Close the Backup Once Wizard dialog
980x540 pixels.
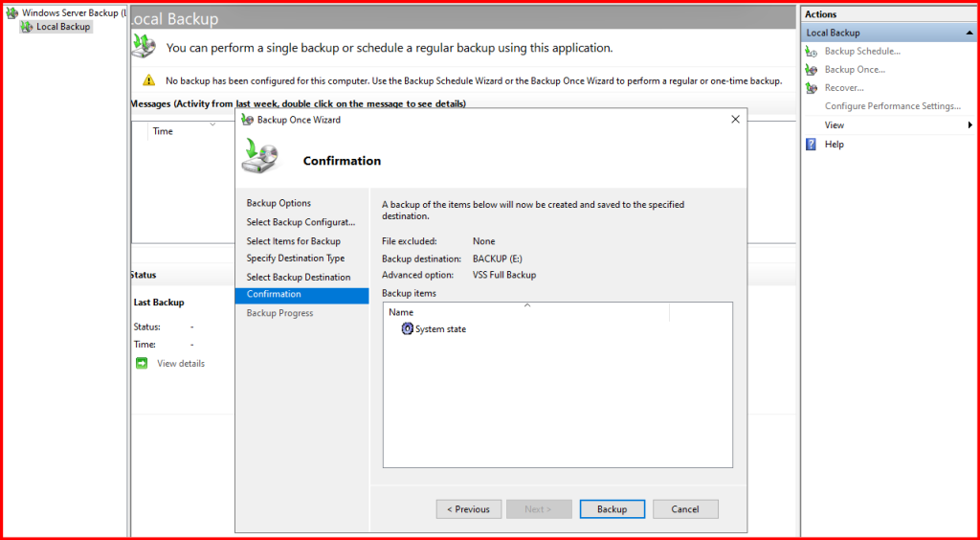click(x=735, y=120)
